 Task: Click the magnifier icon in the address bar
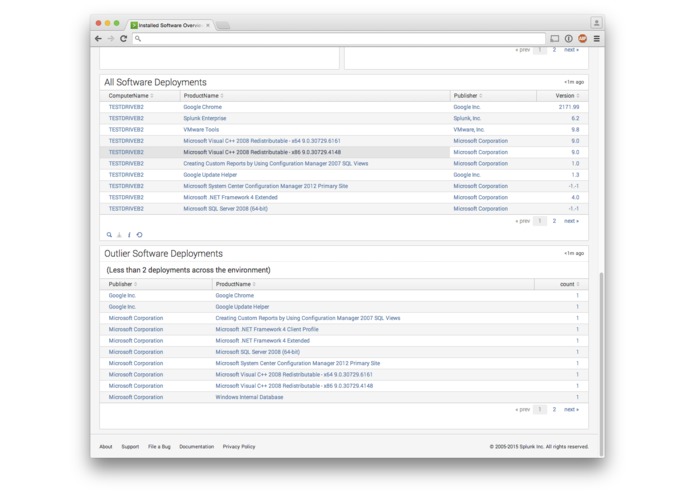point(138,39)
